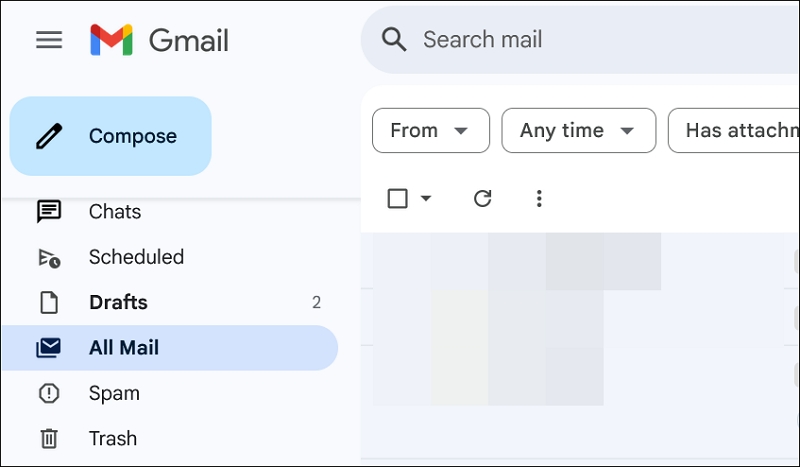This screenshot has width=800, height=467.
Task: Click the Chats icon in sidebar
Action: tap(49, 211)
